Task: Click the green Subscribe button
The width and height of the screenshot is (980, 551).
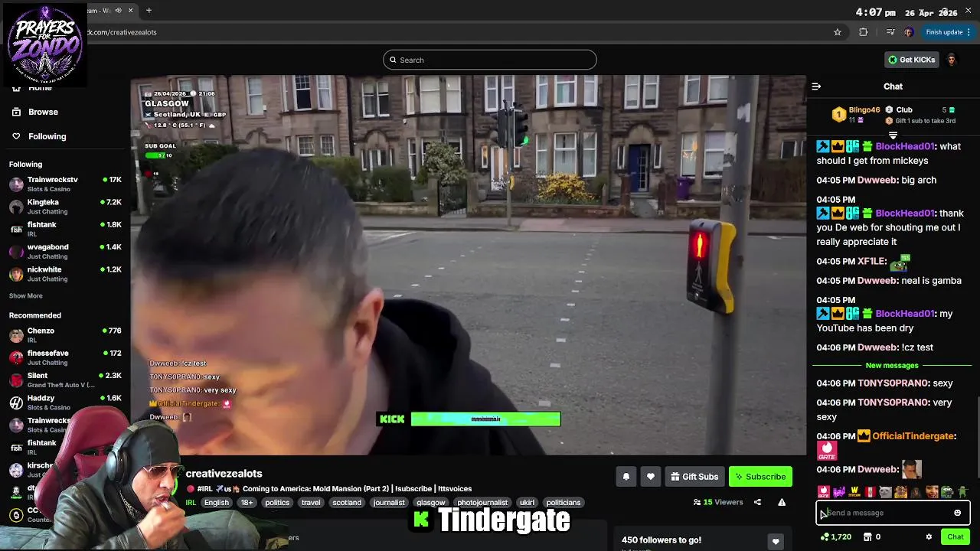Action: coord(760,477)
